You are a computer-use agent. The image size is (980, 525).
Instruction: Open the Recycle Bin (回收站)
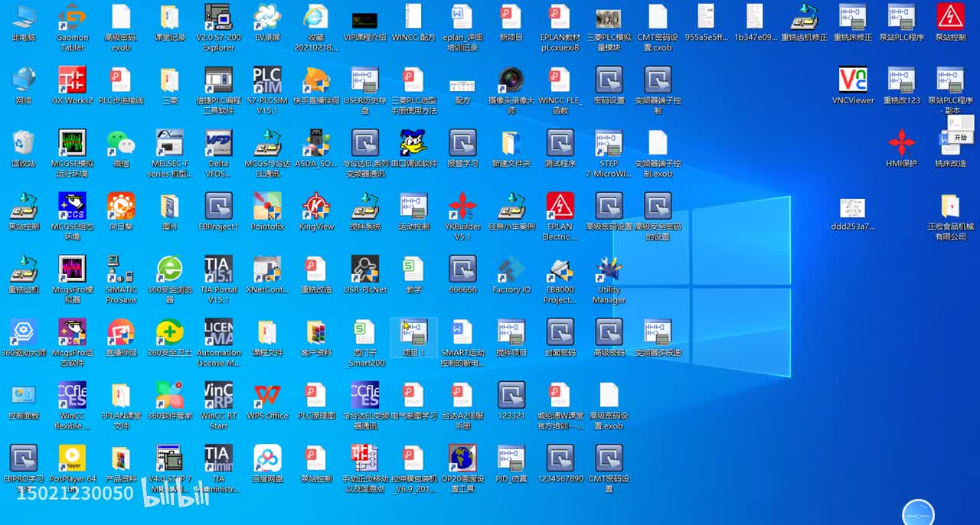point(23,144)
